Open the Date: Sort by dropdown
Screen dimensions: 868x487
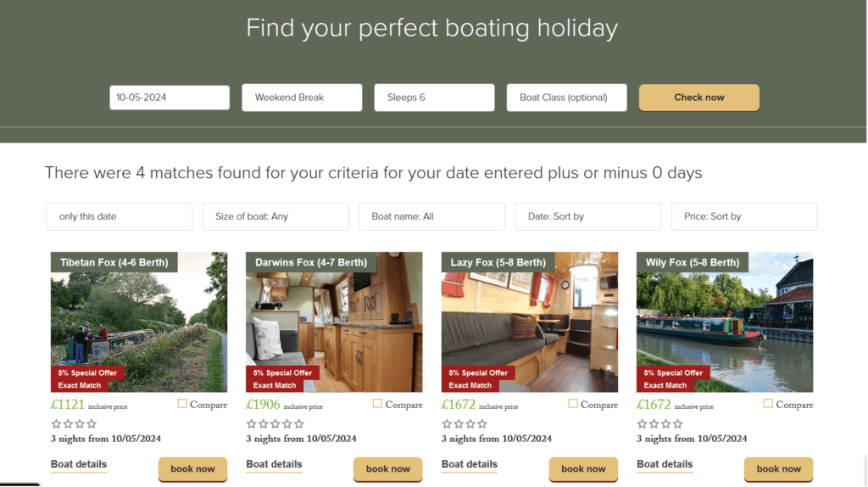(587, 216)
